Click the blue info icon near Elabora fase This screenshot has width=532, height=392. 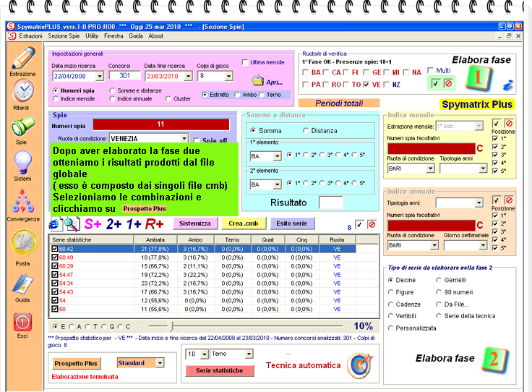[x=508, y=85]
